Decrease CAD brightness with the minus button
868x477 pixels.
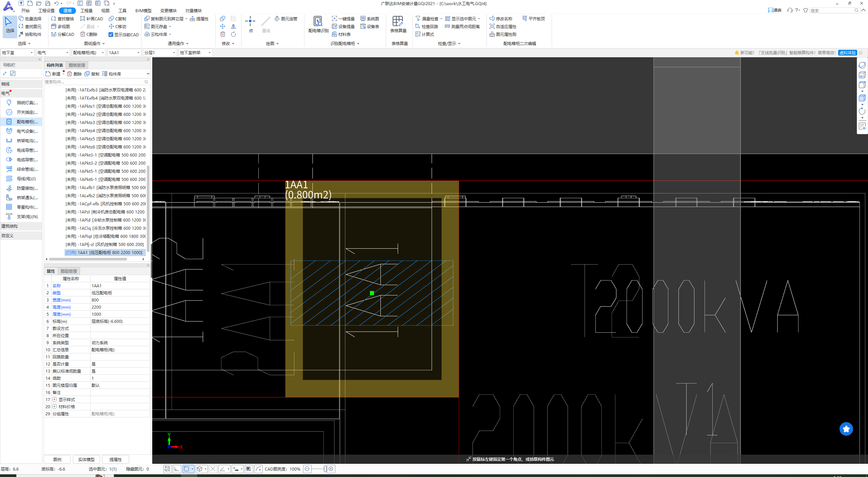click(x=307, y=469)
